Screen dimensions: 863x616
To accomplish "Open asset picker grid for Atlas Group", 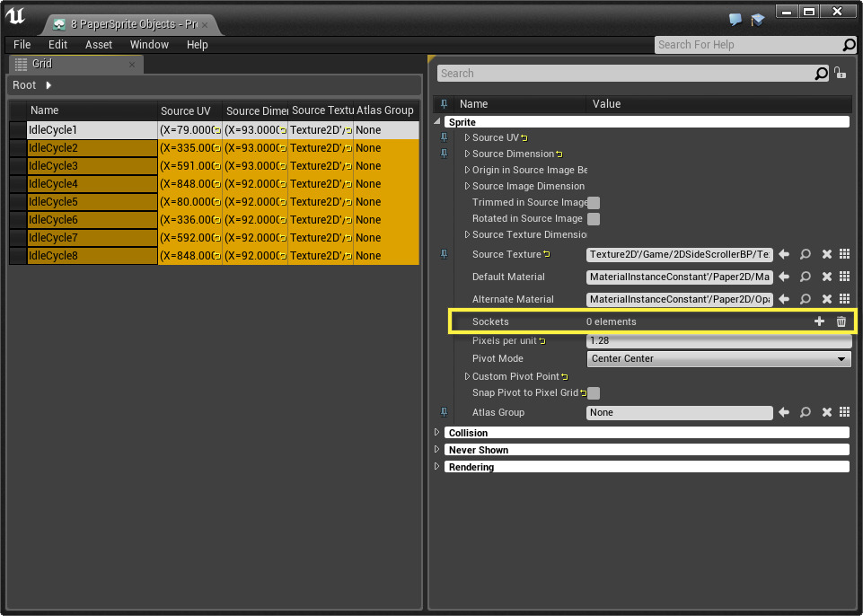I will coord(844,412).
